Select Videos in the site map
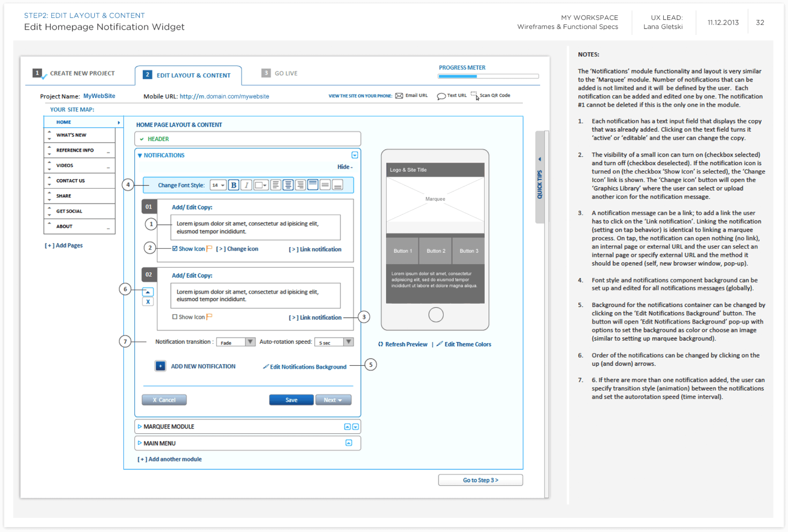 (x=65, y=165)
